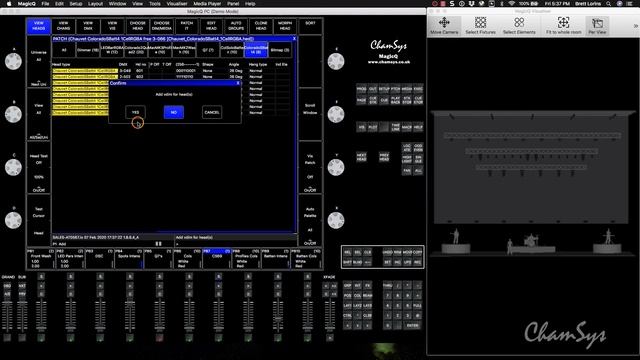Image resolution: width=640 pixels, height=360 pixels.
Task: Click CANCEL in the Confirm dialog
Action: point(212,112)
